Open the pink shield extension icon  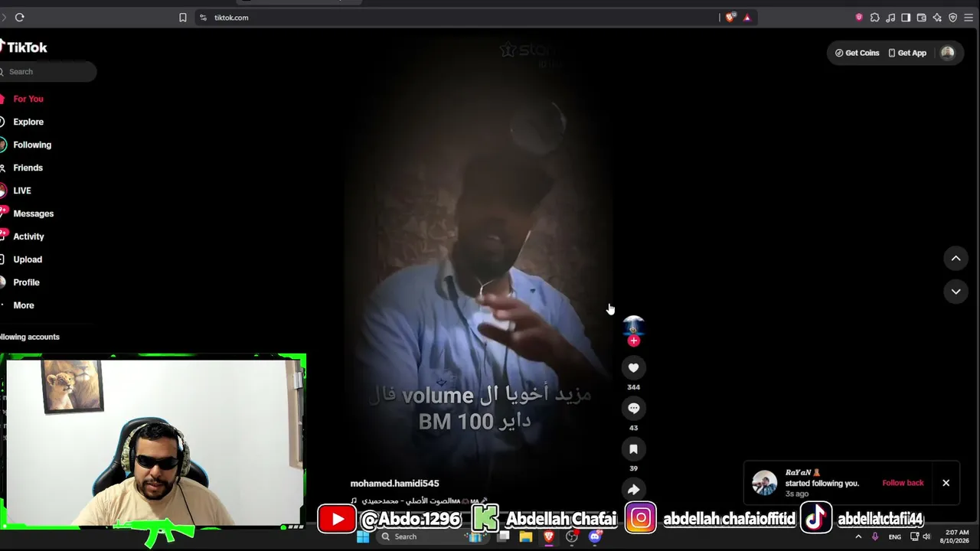coord(859,18)
